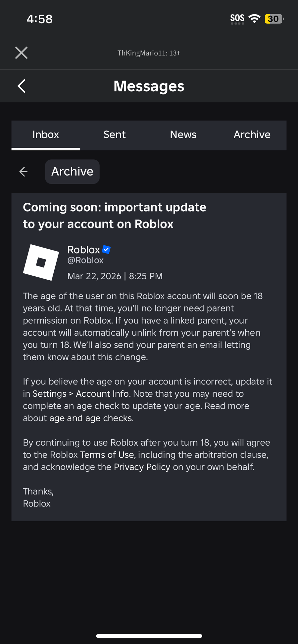Tap the Wi-Fi status icon
Viewport: 298px width, 644px height.
[254, 19]
